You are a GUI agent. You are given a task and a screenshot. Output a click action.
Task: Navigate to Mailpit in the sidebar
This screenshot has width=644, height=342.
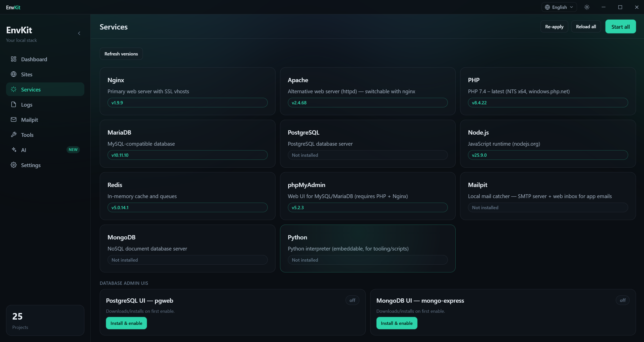pos(45,119)
